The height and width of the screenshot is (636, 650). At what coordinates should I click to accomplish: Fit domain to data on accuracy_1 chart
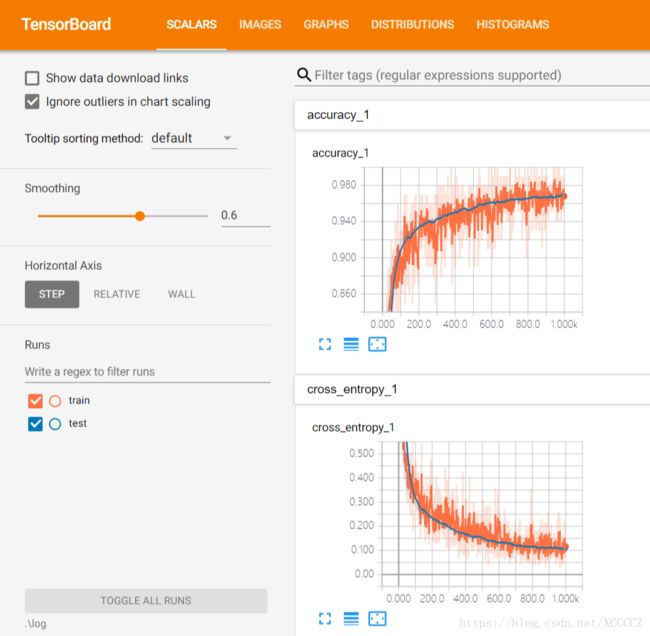click(377, 344)
